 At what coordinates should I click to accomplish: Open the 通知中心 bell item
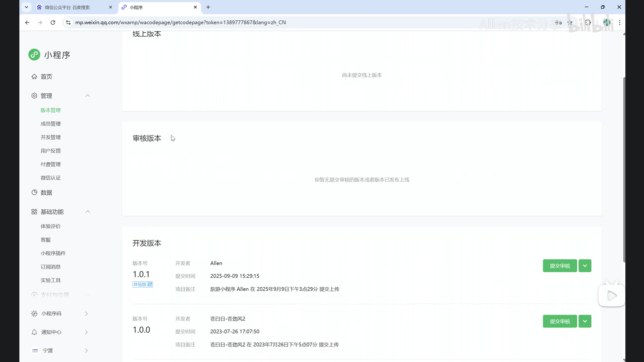pos(51,332)
